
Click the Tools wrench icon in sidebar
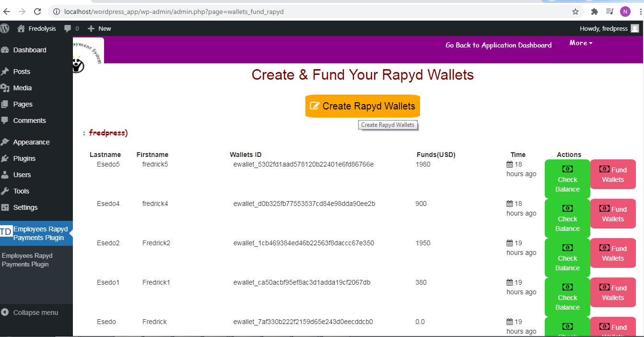pyautogui.click(x=5, y=191)
